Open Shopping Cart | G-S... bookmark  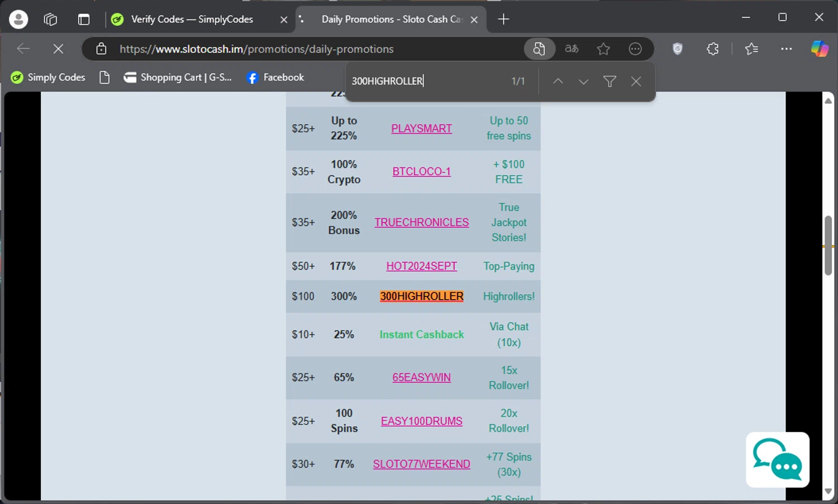[x=178, y=78]
